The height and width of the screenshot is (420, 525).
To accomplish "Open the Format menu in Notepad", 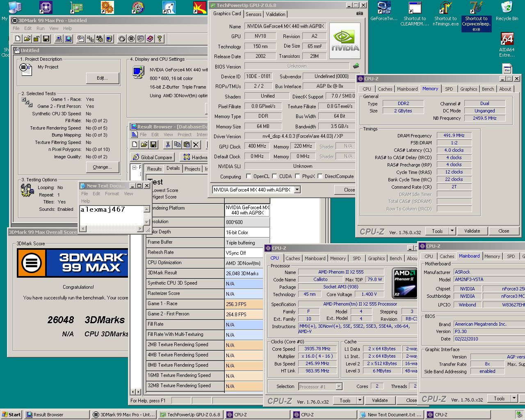I will tap(112, 194).
